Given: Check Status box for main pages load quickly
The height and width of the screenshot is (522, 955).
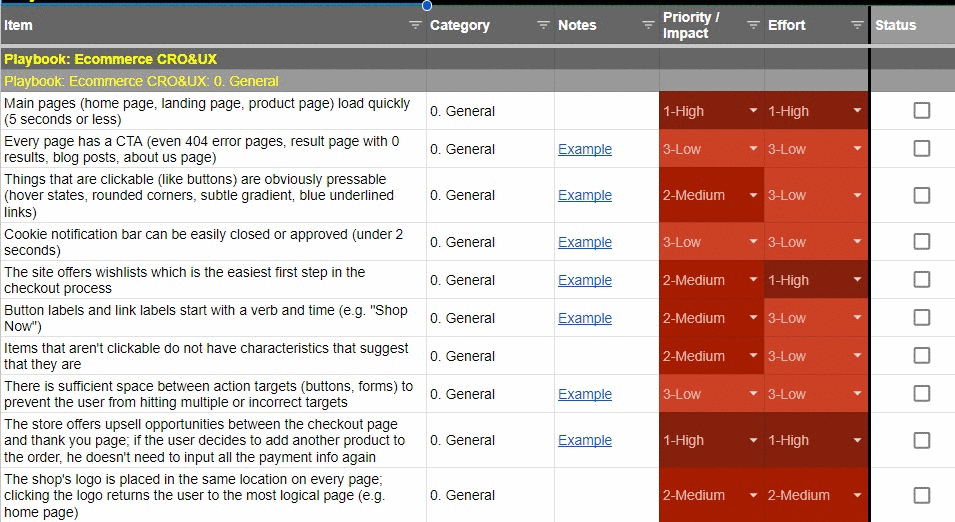Looking at the screenshot, I should coord(922,110).
